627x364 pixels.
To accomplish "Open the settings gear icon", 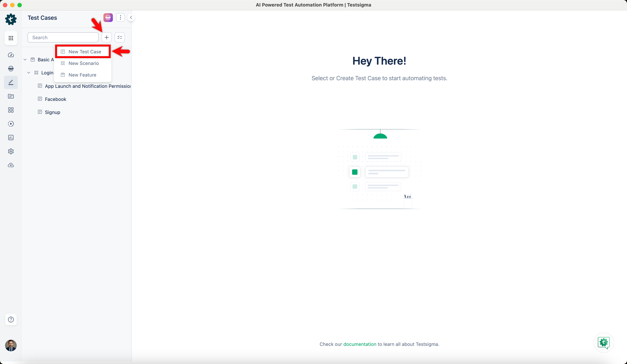I will [11, 151].
